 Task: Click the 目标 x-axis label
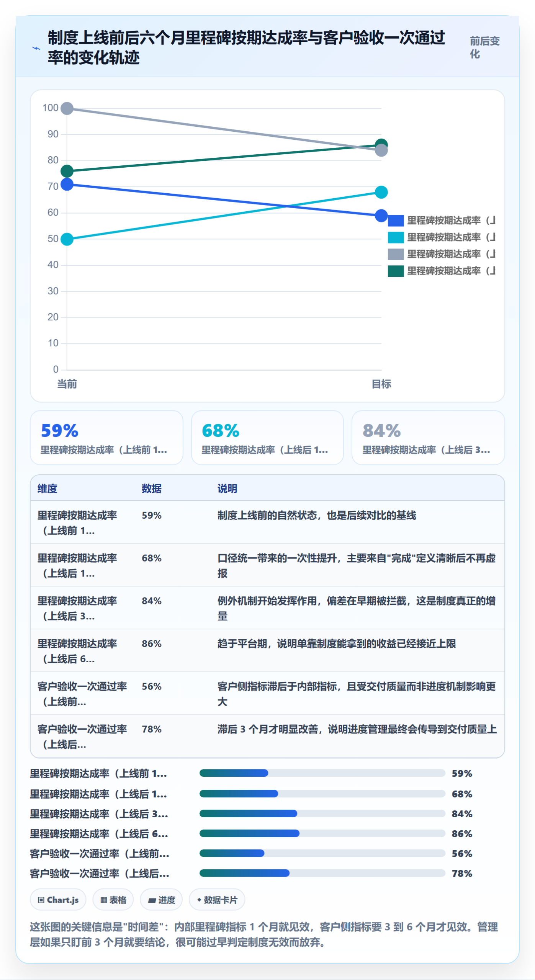(381, 384)
